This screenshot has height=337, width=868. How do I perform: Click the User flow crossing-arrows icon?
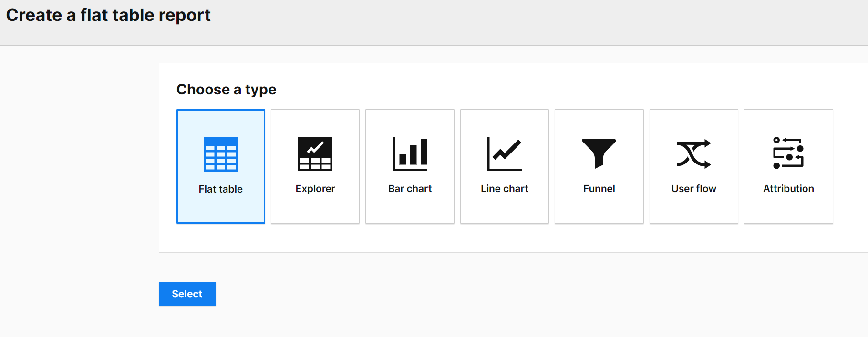click(x=693, y=153)
